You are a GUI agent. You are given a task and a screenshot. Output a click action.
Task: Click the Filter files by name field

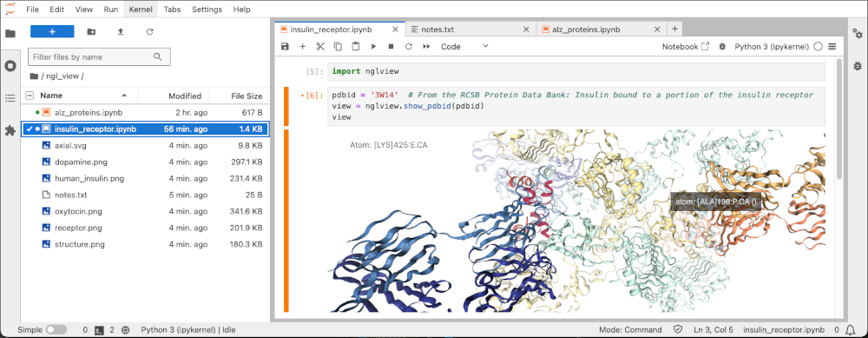pyautogui.click(x=99, y=56)
